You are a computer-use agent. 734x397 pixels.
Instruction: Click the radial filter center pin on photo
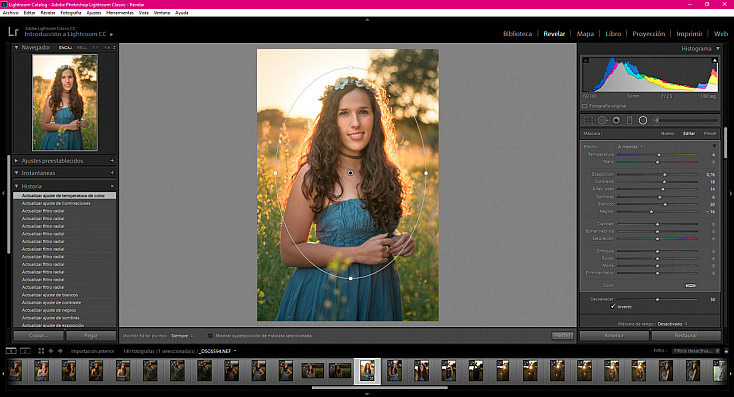(351, 173)
